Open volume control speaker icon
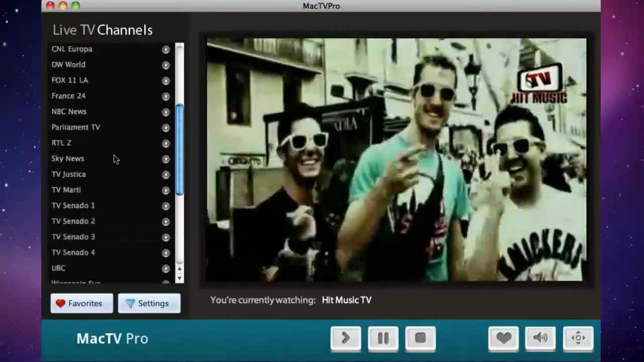Image resolution: width=644 pixels, height=362 pixels. [x=541, y=338]
